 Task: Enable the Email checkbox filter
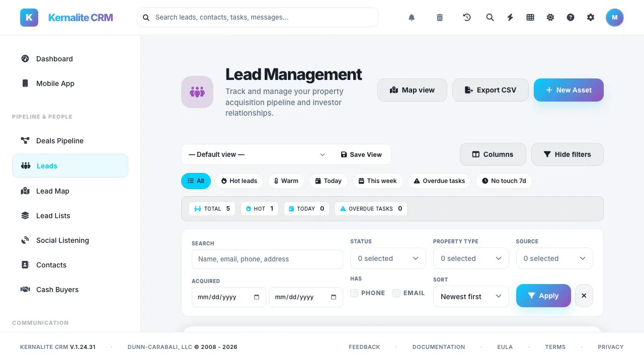[x=396, y=293]
